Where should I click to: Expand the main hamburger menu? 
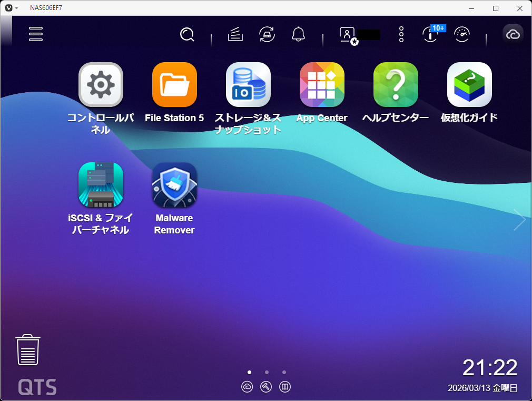[x=35, y=34]
